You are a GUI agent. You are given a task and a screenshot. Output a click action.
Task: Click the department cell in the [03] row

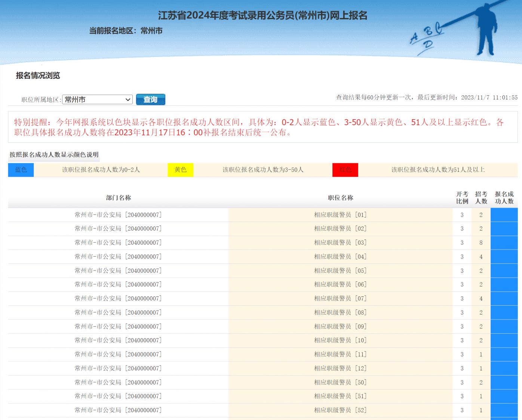point(118,243)
